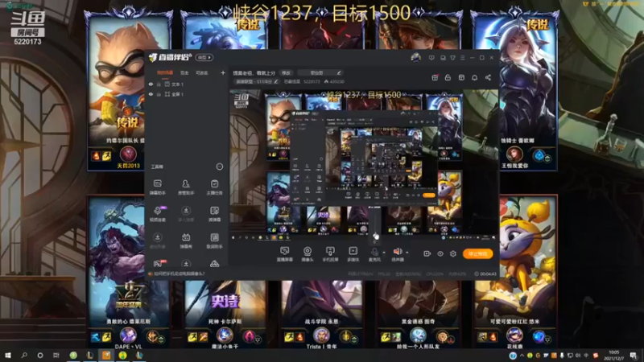Select the first orange scene tab
Viewport: 644px width, 362px height.
coord(165,72)
